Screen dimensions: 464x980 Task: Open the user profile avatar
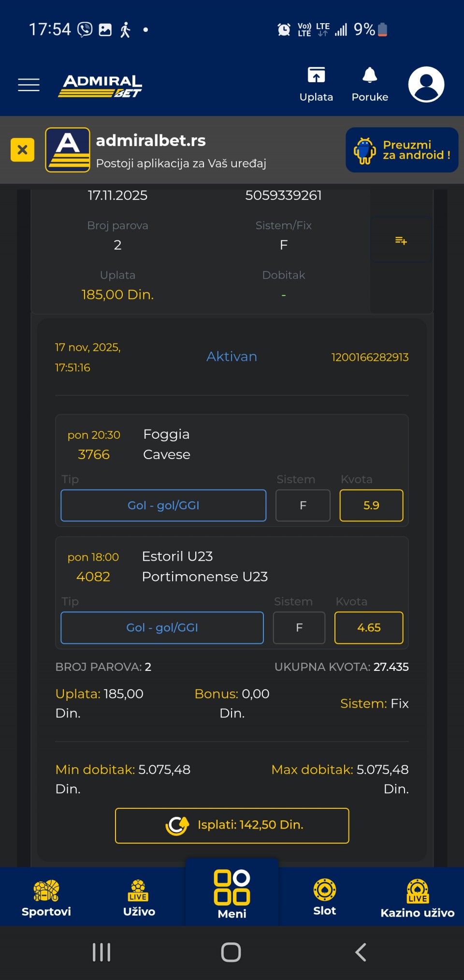tap(426, 84)
